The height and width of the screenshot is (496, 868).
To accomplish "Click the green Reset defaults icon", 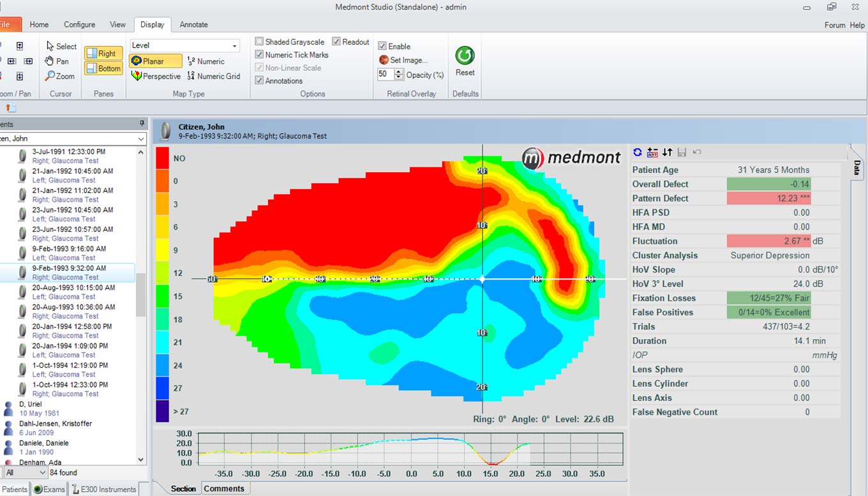I will click(465, 56).
